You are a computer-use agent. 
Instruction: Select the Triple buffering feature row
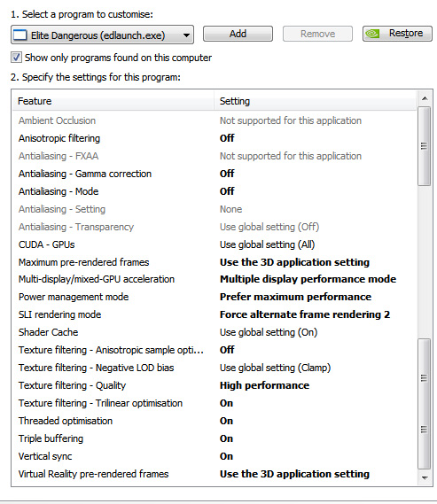[x=215, y=438]
